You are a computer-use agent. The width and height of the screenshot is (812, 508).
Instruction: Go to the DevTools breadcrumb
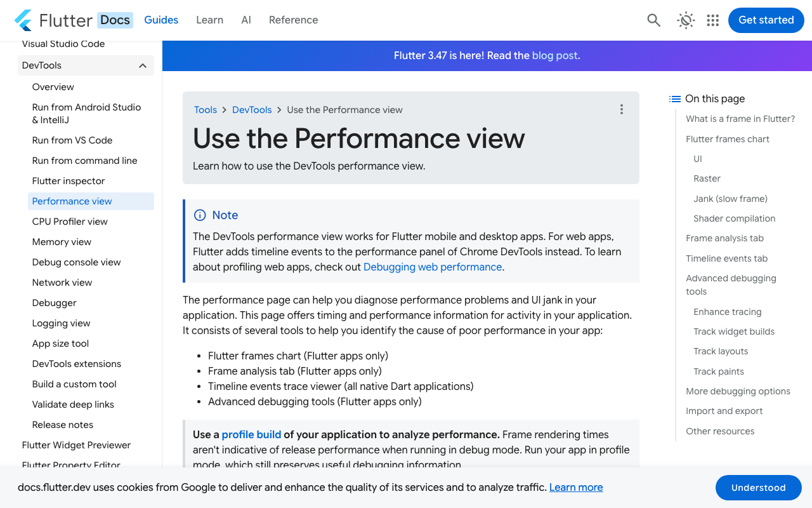click(252, 110)
